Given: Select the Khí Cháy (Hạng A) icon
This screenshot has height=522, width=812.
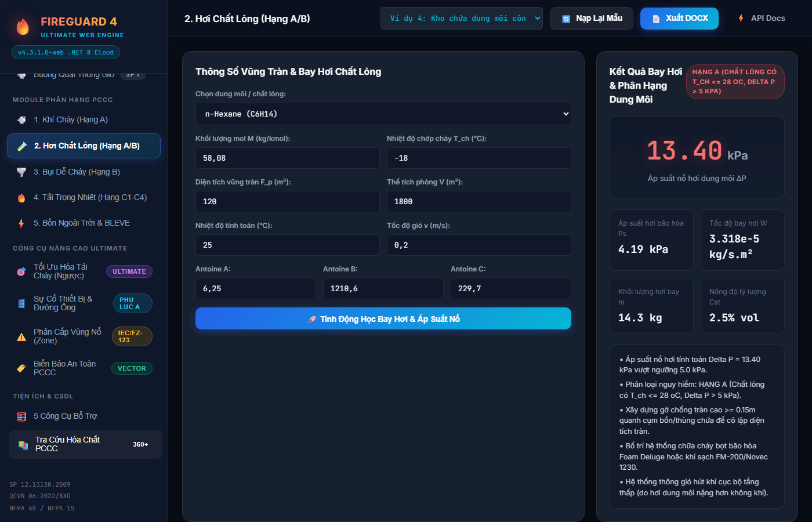Looking at the screenshot, I should point(21,120).
